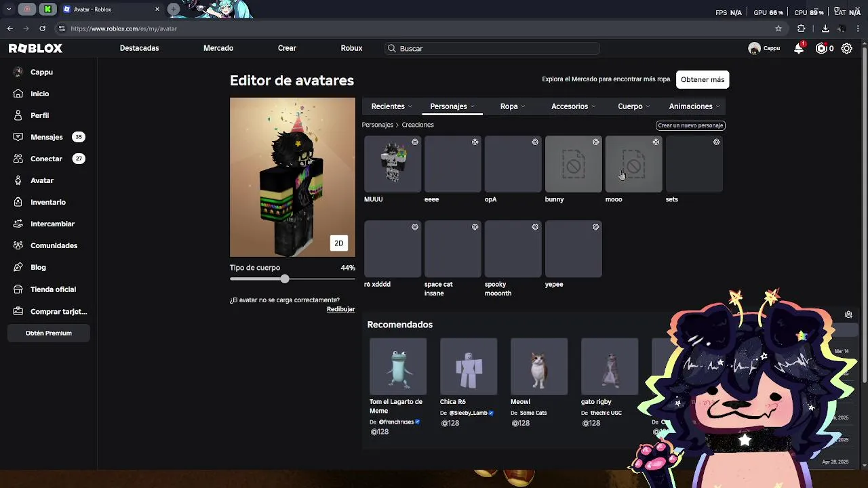Open the Conectar sidebar icon
This screenshot has width=868, height=488.
tap(18, 159)
